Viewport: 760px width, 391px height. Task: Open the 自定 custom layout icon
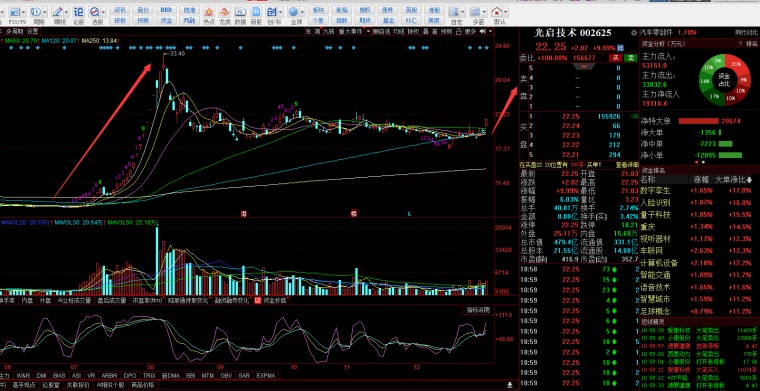454,12
